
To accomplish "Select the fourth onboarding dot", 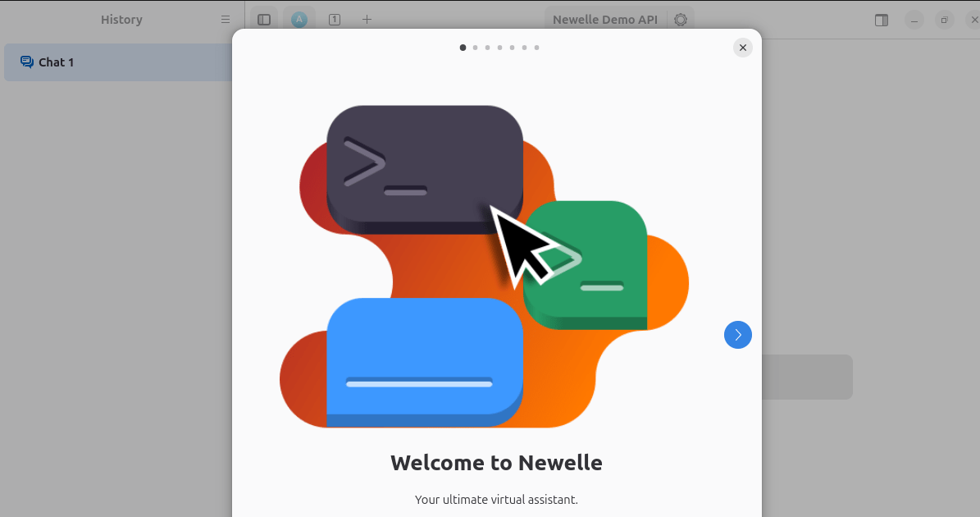I will point(499,48).
